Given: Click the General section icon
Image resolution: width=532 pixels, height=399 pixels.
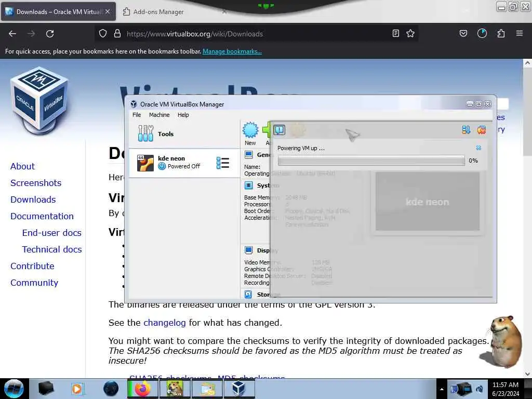Looking at the screenshot, I should 249,155.
